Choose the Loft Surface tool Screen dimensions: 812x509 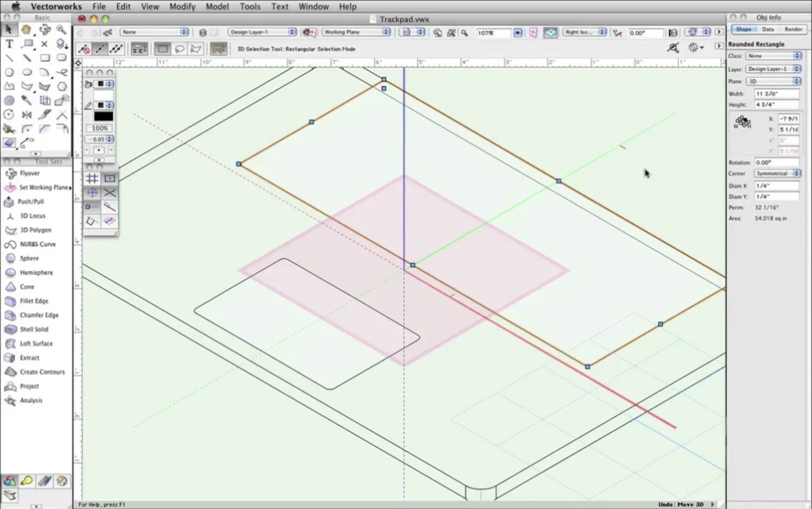[36, 343]
